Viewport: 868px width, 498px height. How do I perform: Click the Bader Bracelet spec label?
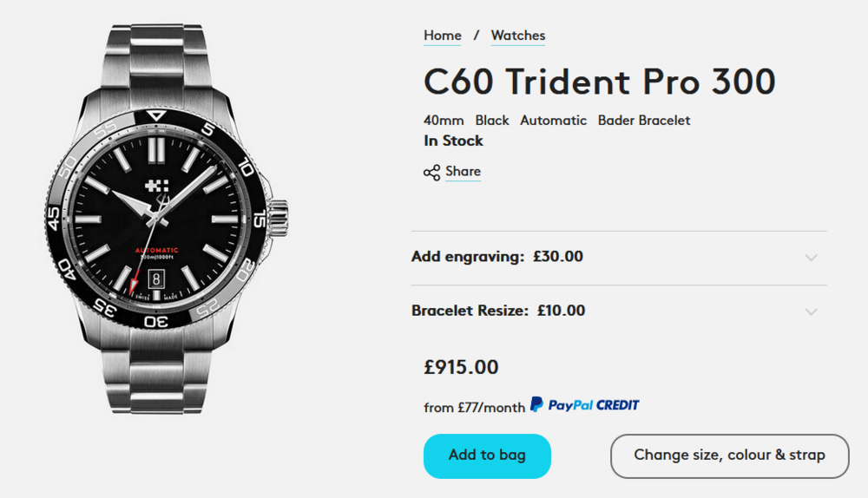644,121
